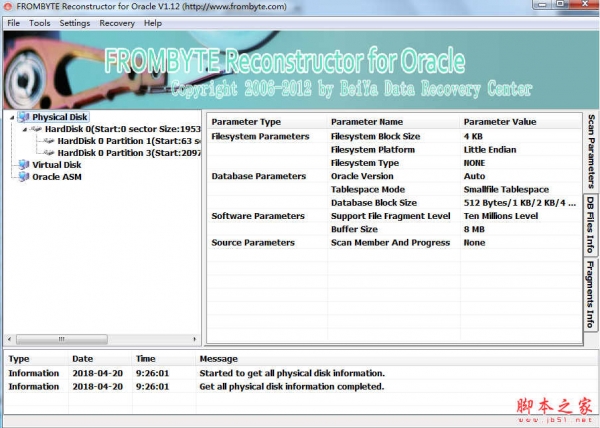Screen dimensions: 600x428
Task: Select the Scan Parameters tab
Action: [590, 151]
